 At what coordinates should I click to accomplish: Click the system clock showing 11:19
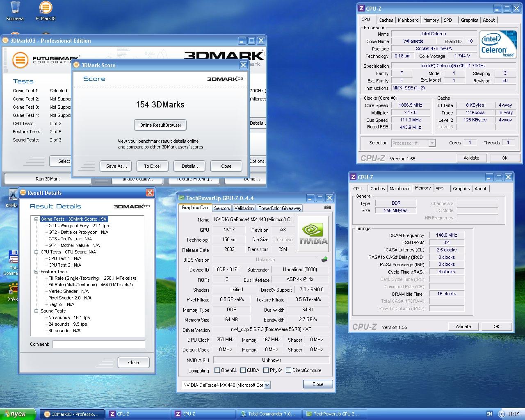pos(514,414)
